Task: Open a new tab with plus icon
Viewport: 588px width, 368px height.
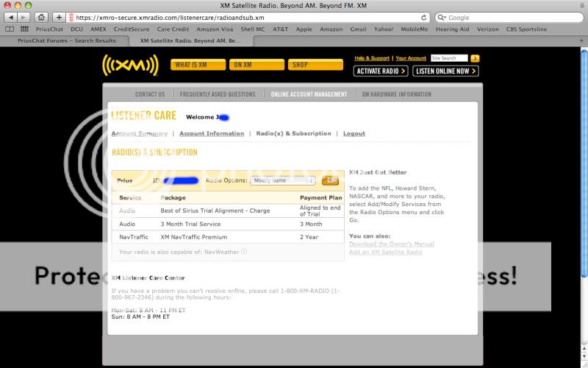Action: [581, 40]
